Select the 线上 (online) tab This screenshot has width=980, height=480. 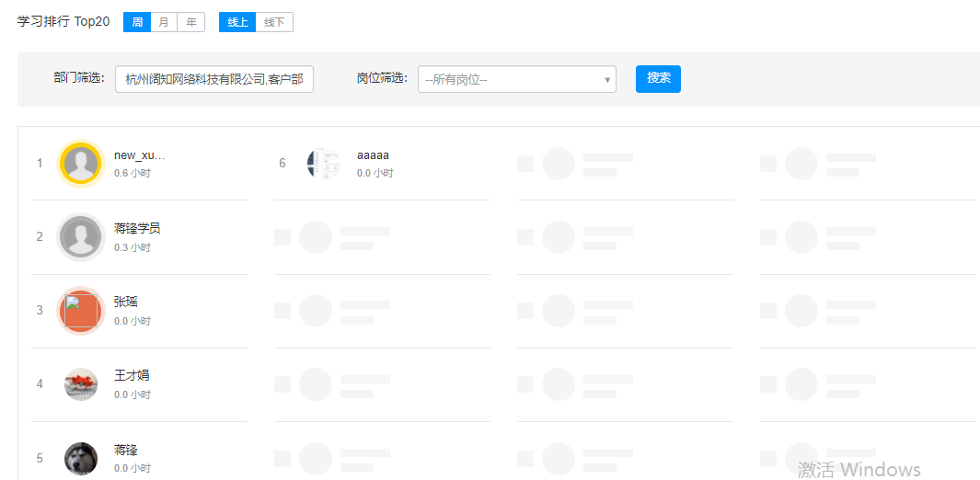pos(237,22)
